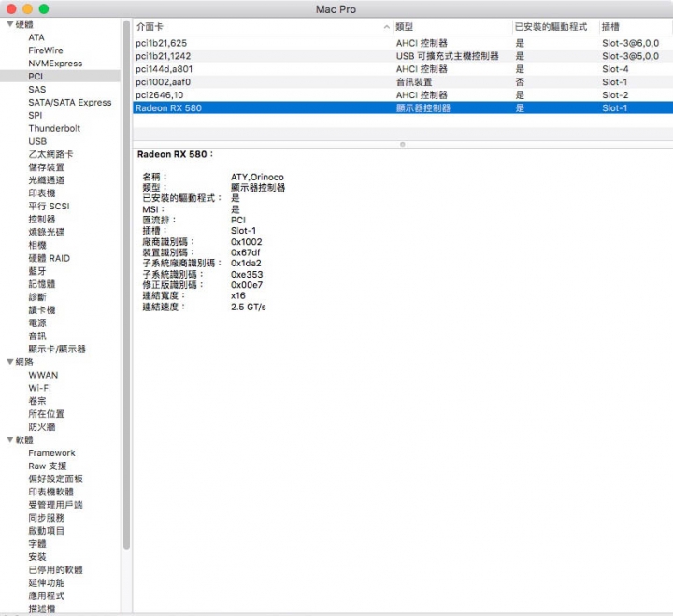The width and height of the screenshot is (673, 616).
Task: Open 乙太網路卡 in the sidebar
Action: (x=50, y=154)
